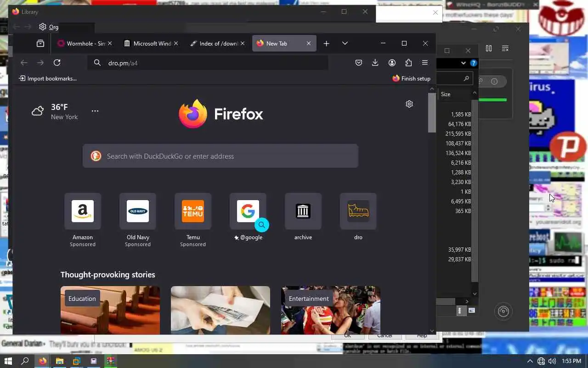The height and width of the screenshot is (368, 588).
Task: Click split-columns icon in the background app
Action: coord(489,48)
